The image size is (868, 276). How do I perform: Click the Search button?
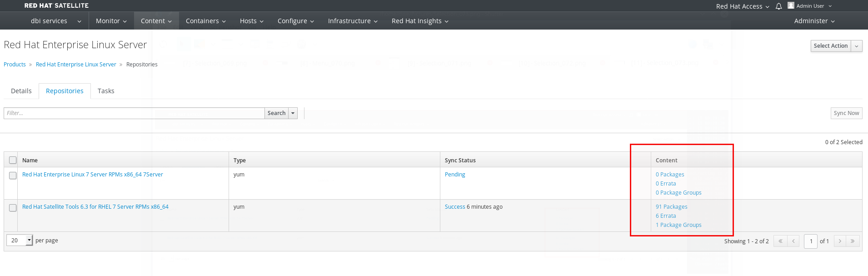[x=276, y=113]
